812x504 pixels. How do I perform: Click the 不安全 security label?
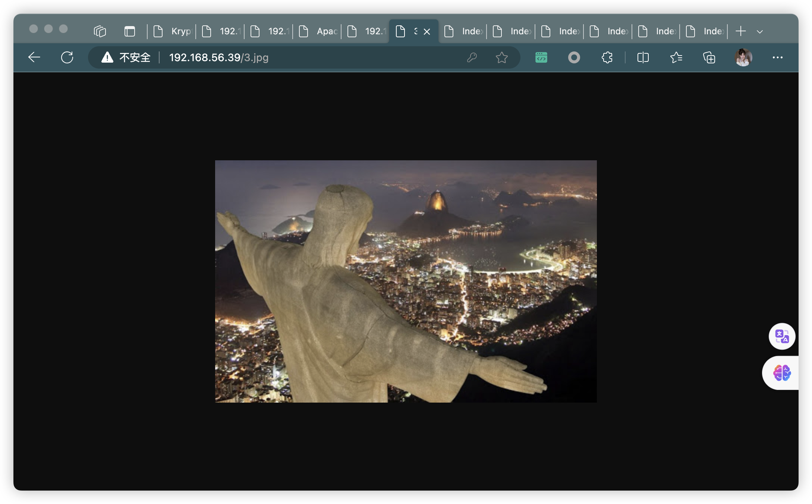click(135, 57)
